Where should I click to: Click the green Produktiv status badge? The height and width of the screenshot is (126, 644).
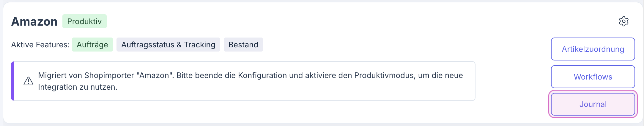click(84, 21)
